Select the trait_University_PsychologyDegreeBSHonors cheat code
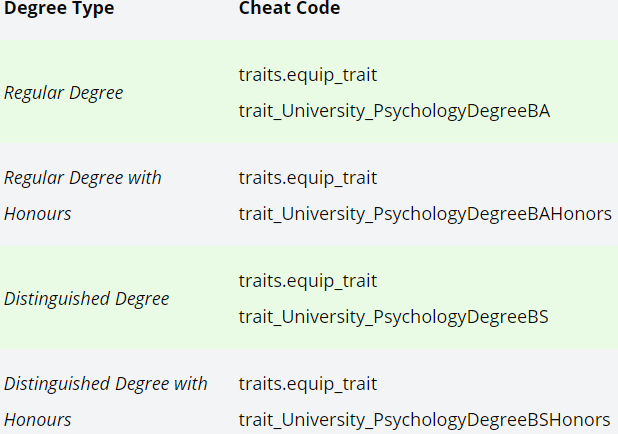Screen dimensions: 618x434 [x=424, y=419]
